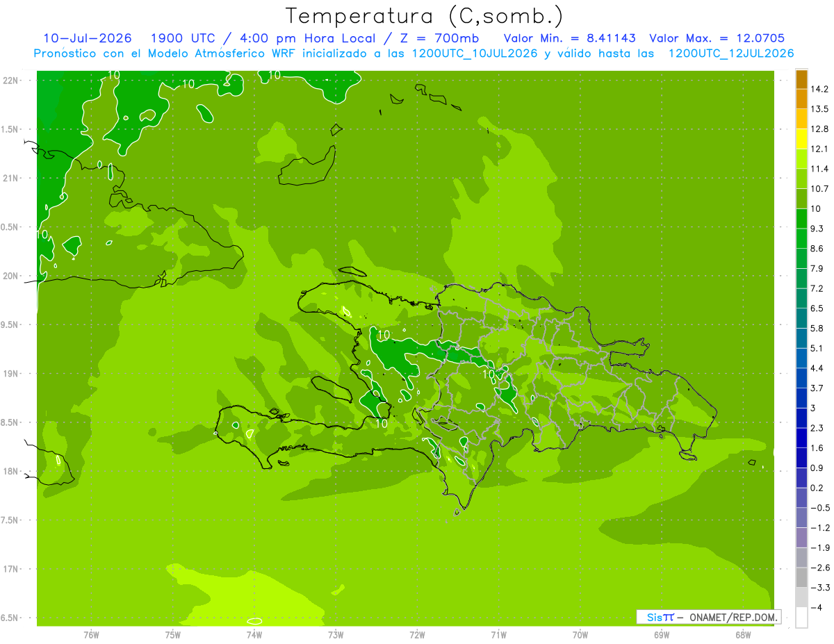This screenshot has height=644, width=834.
Task: Click valid-until stamp "1200UTC_12JUL2026"
Action: (x=730, y=53)
